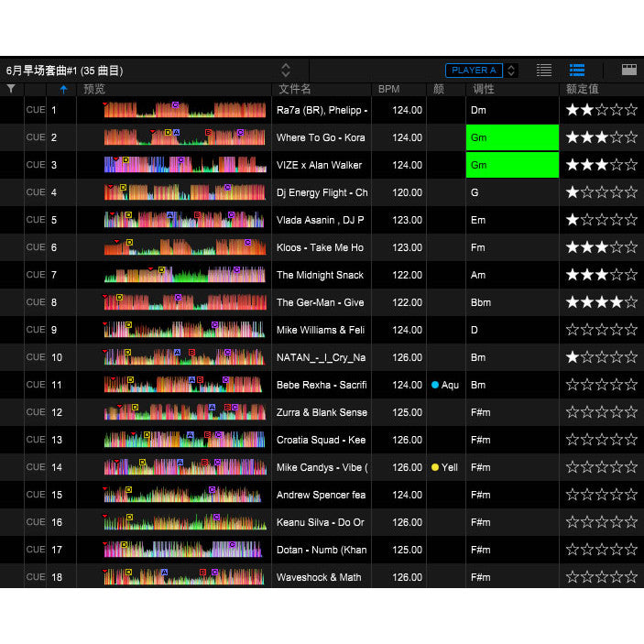Screen dimensions: 644x644
Task: Set the star rating of Waveshock & Math
Action: pos(602,576)
